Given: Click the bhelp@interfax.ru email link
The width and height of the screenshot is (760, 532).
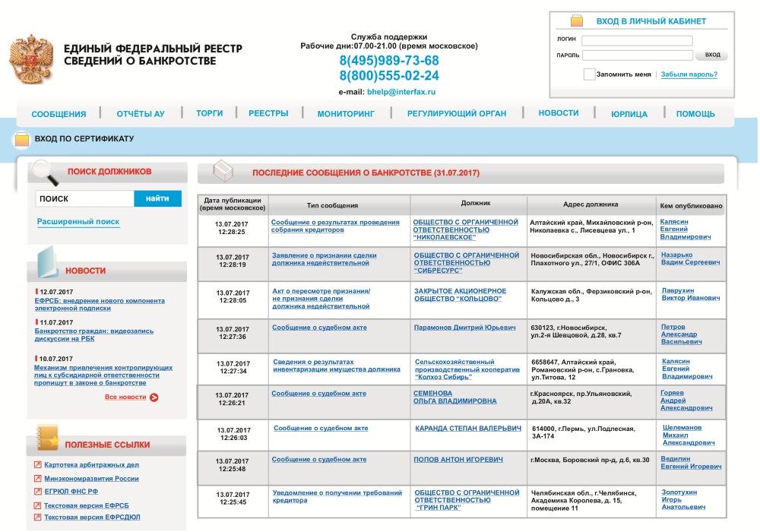Looking at the screenshot, I should point(401,91).
